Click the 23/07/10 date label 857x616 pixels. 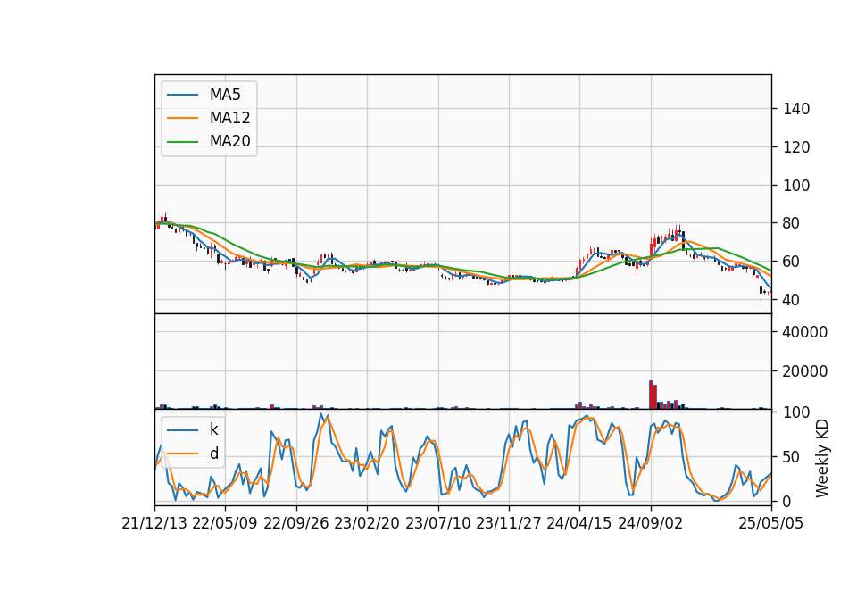437,524
